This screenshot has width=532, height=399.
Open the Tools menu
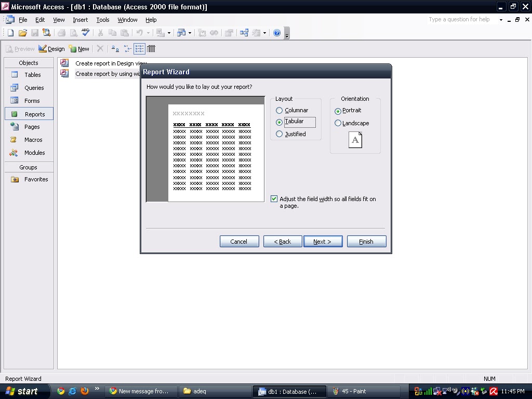103,20
